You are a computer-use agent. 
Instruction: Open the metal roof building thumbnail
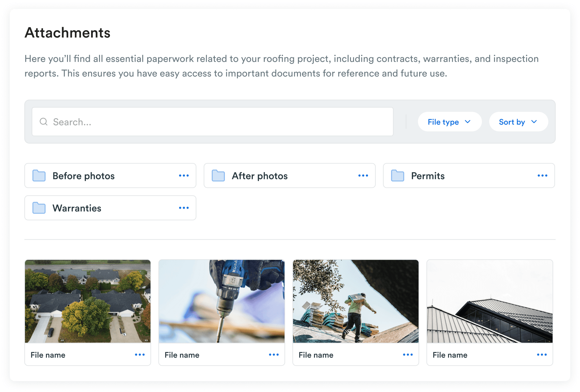tap(490, 301)
